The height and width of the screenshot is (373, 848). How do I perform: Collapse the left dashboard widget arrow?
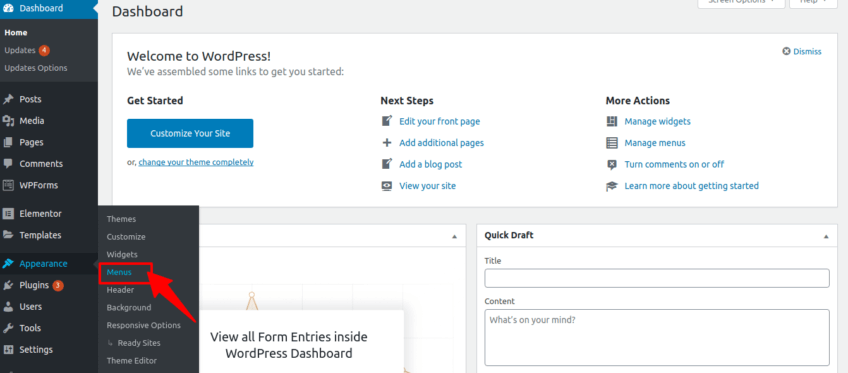tap(454, 236)
